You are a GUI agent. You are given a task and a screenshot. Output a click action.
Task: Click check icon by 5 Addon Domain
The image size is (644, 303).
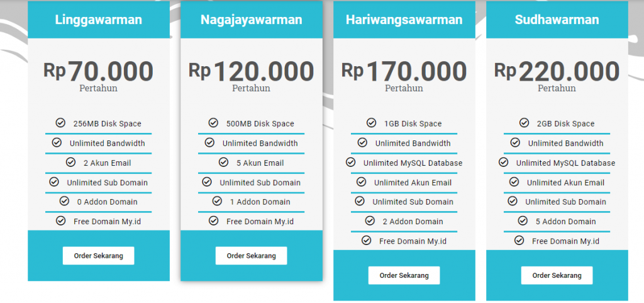point(523,220)
